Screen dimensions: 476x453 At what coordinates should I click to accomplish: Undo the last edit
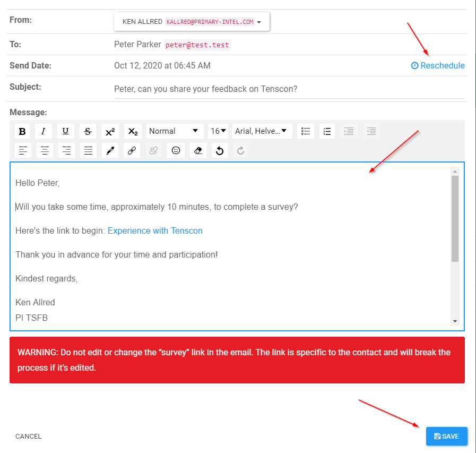[x=220, y=150]
